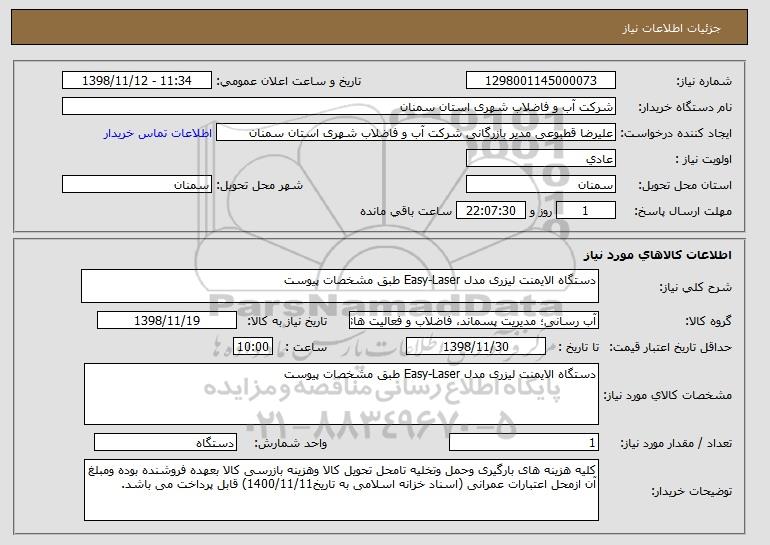Select the need number field 1298001145000073
Image resolution: width=770 pixels, height=545 pixels.
tap(541, 81)
